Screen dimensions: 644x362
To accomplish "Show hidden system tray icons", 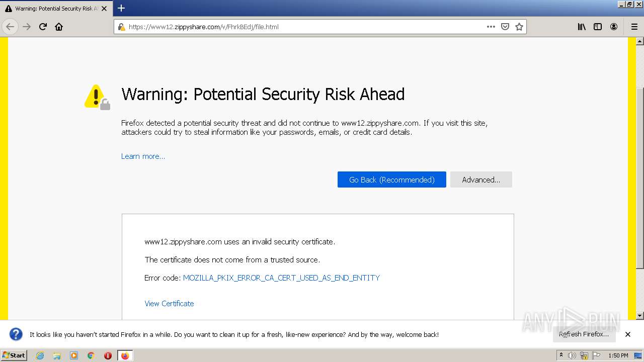I will tap(561, 355).
